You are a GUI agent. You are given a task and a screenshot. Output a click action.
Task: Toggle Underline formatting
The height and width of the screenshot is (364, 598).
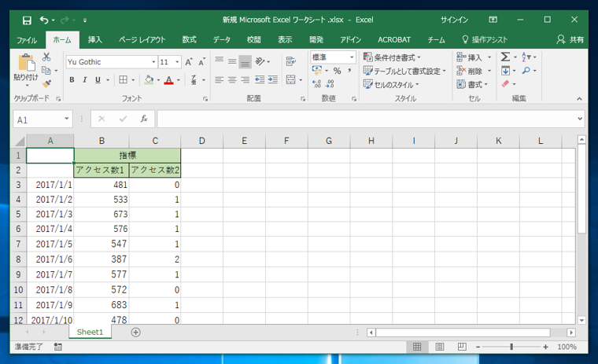pos(98,79)
